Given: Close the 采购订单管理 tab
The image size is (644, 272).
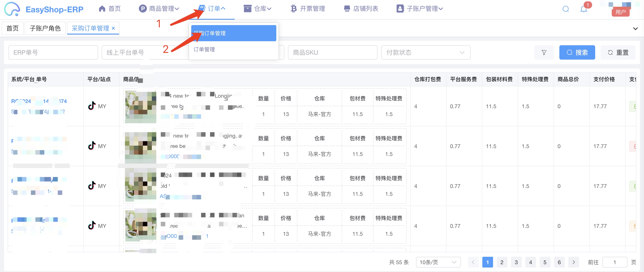Looking at the screenshot, I should (113, 28).
